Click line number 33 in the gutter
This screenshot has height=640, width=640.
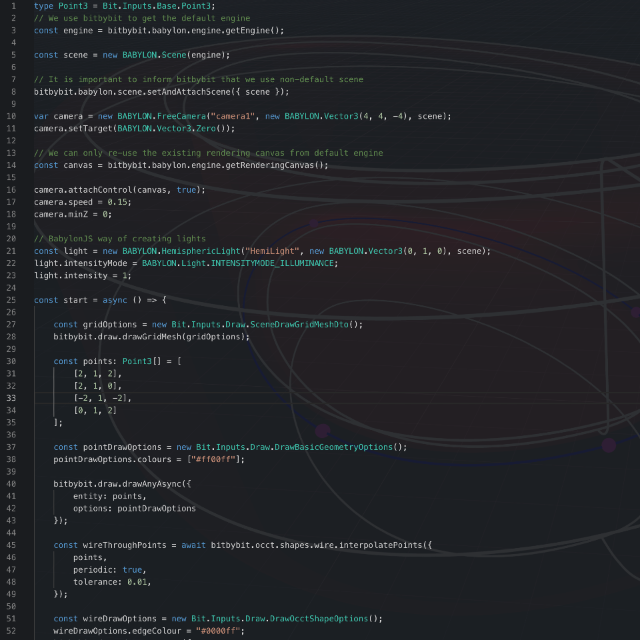[11, 398]
